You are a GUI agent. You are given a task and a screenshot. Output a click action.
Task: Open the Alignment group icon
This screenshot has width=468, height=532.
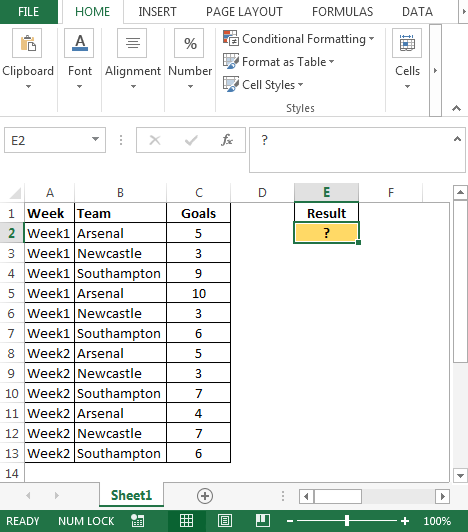tap(132, 43)
